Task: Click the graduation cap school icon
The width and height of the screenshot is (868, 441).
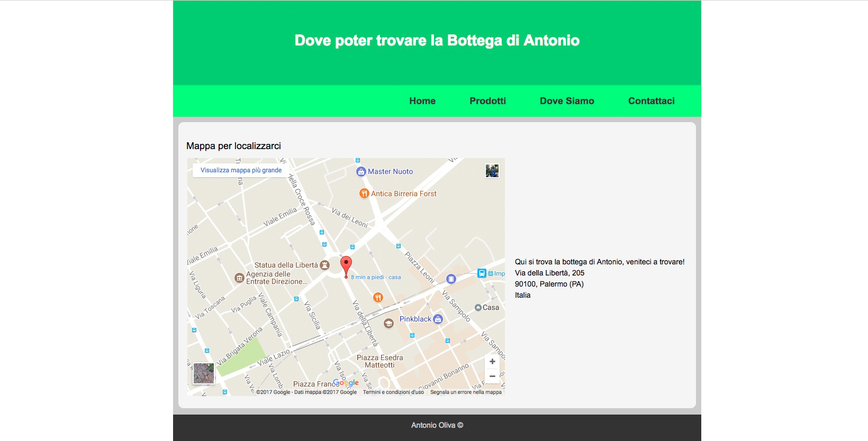Action: point(388,323)
